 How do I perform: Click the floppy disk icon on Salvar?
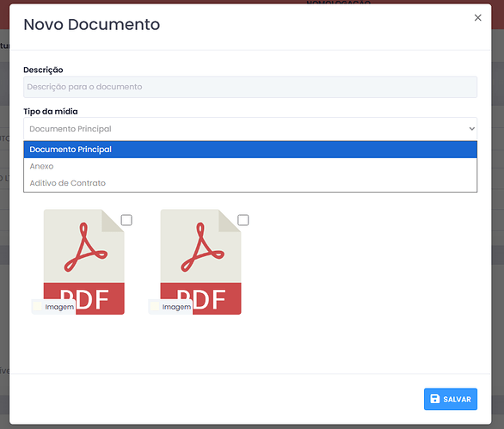[434, 399]
